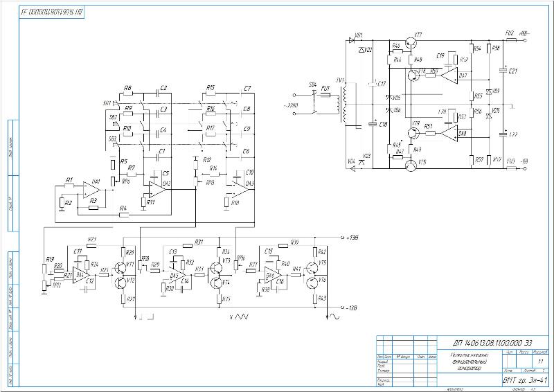Click the C18 capacitor label

click(383, 125)
